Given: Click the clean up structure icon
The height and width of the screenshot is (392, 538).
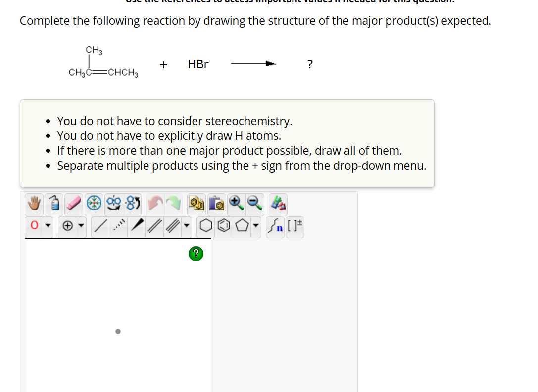Looking at the screenshot, I should click(94, 204).
